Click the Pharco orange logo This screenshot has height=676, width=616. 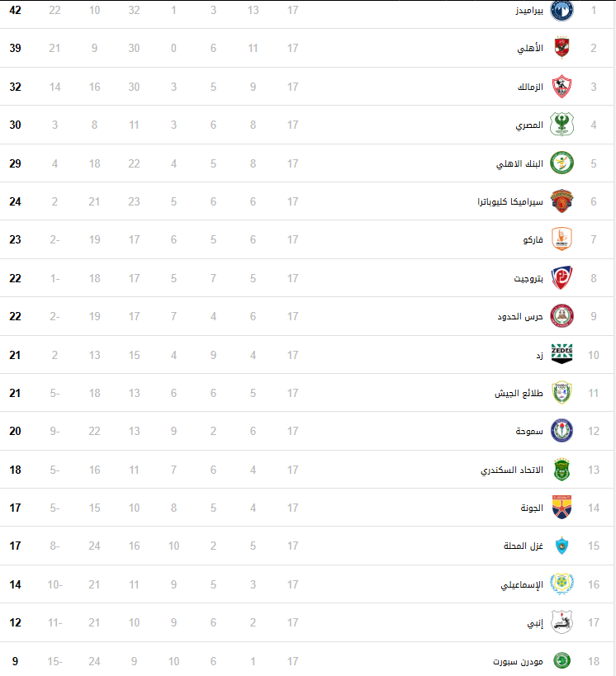click(x=562, y=239)
